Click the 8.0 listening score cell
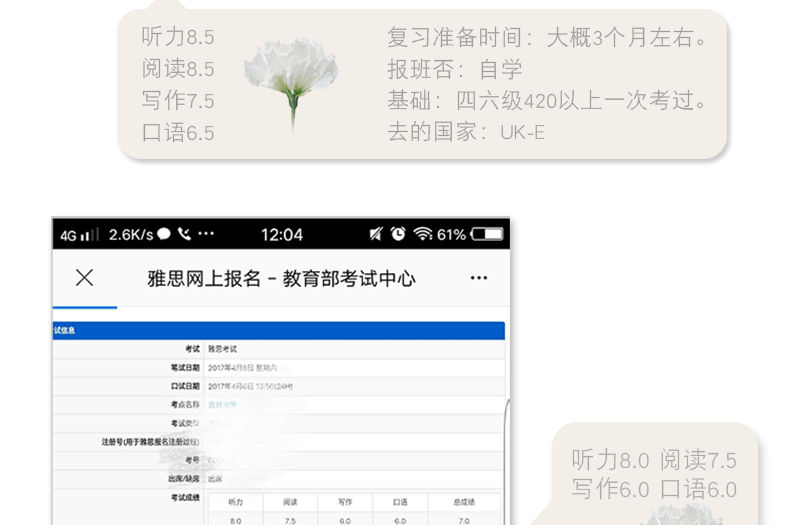 tap(236, 519)
